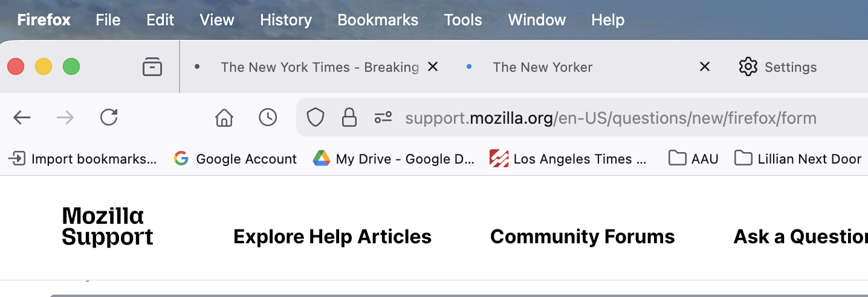Viewport: 868px width, 297px height.
Task: Click the tracking protection shield icon
Action: (316, 118)
